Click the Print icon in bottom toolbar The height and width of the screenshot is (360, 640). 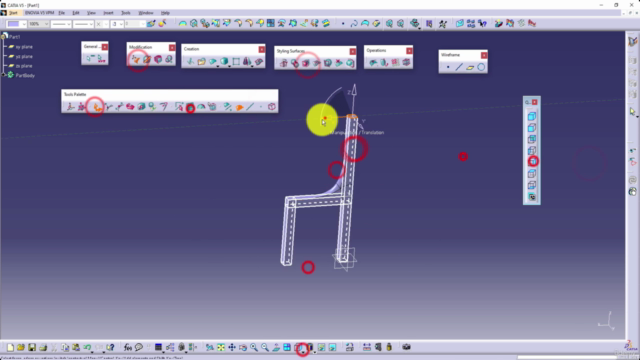click(x=43, y=347)
